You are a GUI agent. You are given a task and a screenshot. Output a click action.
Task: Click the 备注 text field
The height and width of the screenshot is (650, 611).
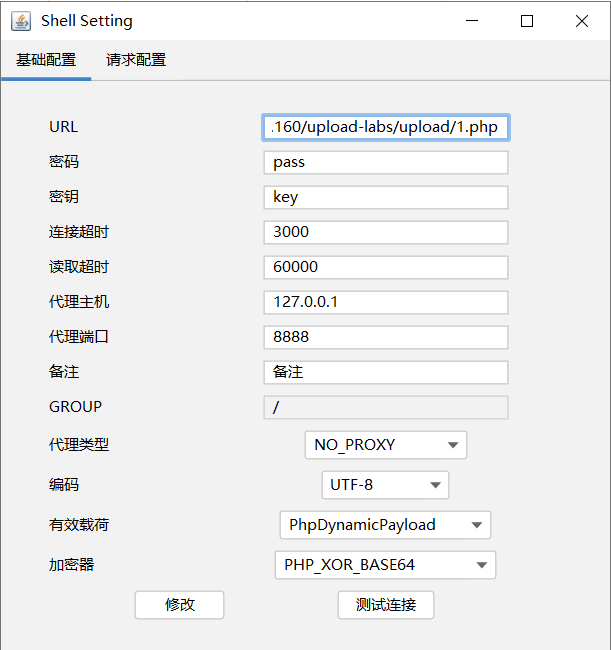click(386, 372)
